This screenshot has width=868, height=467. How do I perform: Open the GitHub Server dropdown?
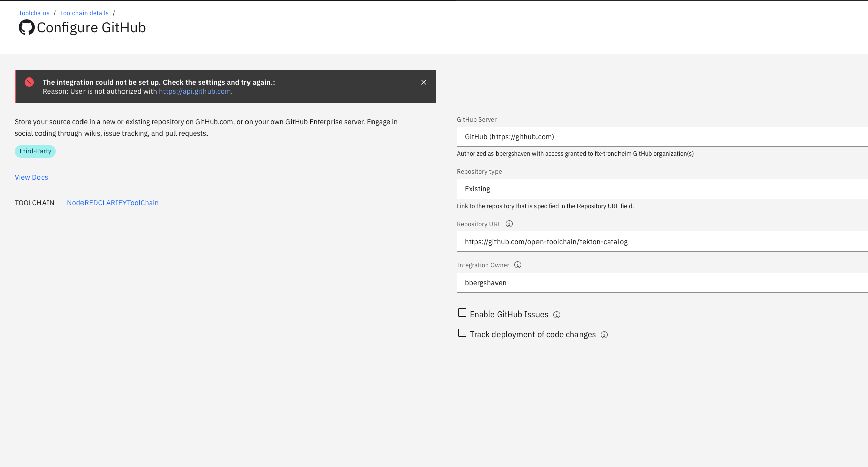[x=662, y=137]
